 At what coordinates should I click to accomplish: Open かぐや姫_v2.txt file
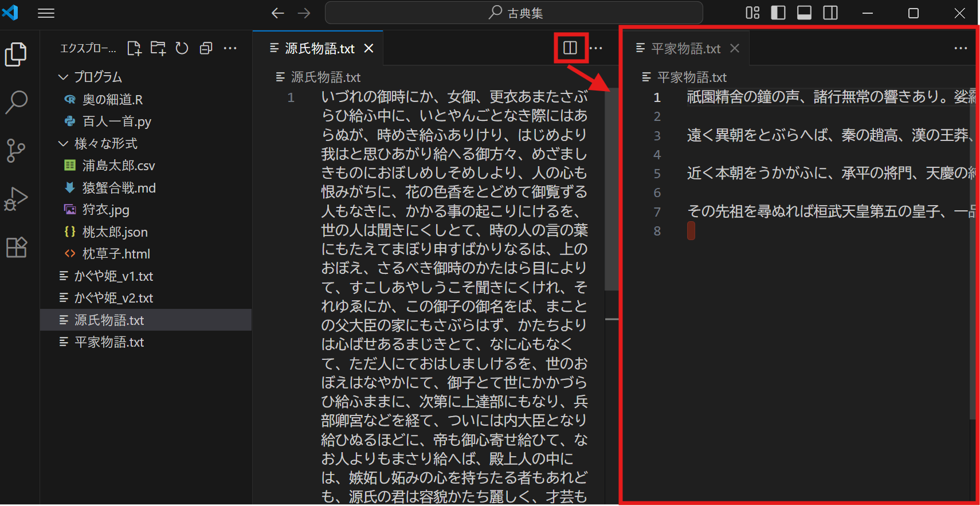coord(146,298)
